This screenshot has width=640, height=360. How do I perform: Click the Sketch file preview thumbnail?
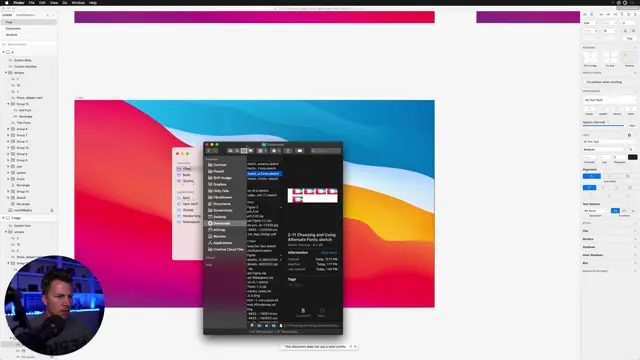pyautogui.click(x=313, y=196)
